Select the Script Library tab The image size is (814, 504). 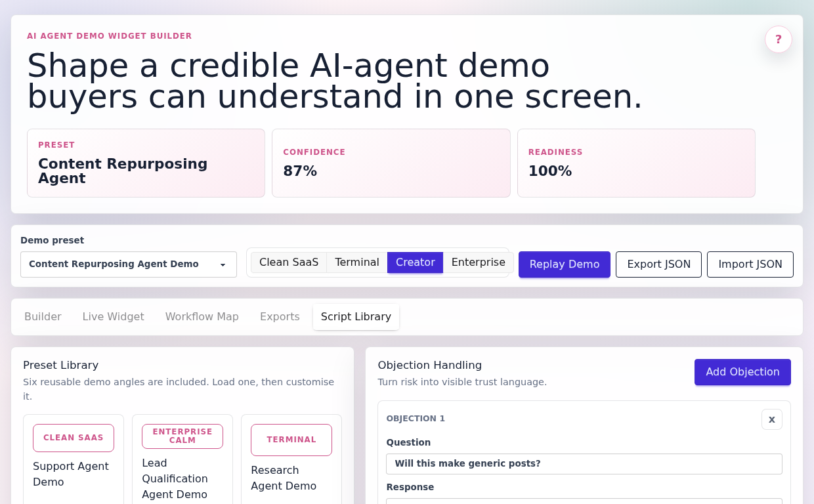point(356,317)
